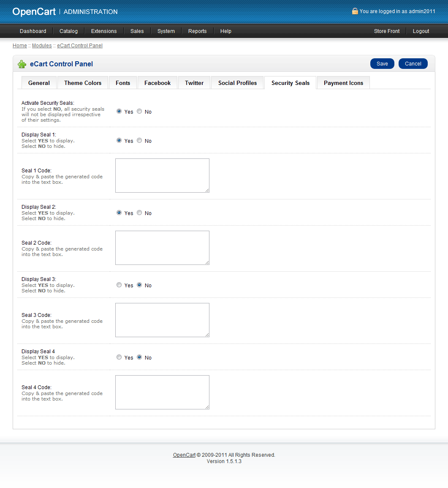This screenshot has width=448, height=488.
Task: Click Logout in the top bar
Action: (421, 31)
